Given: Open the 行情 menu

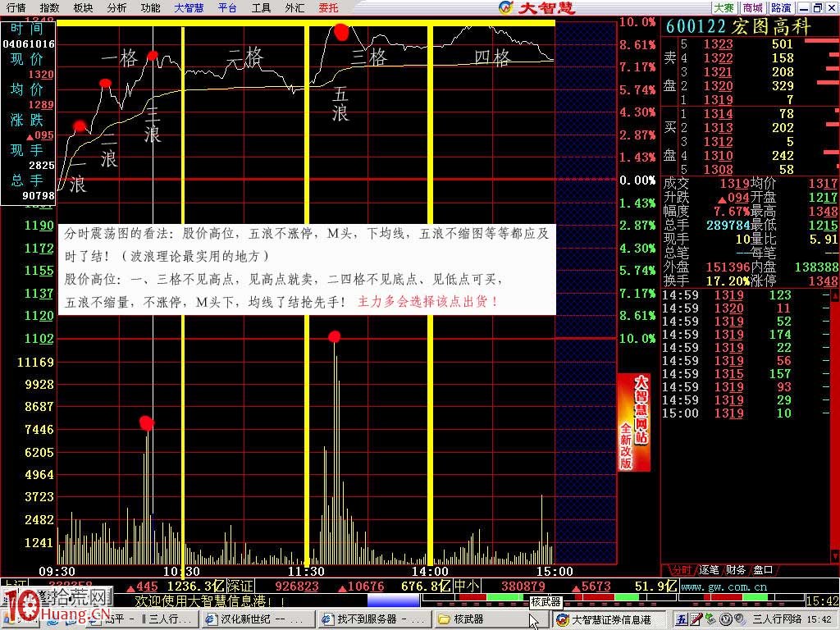Looking at the screenshot, I should [x=16, y=8].
